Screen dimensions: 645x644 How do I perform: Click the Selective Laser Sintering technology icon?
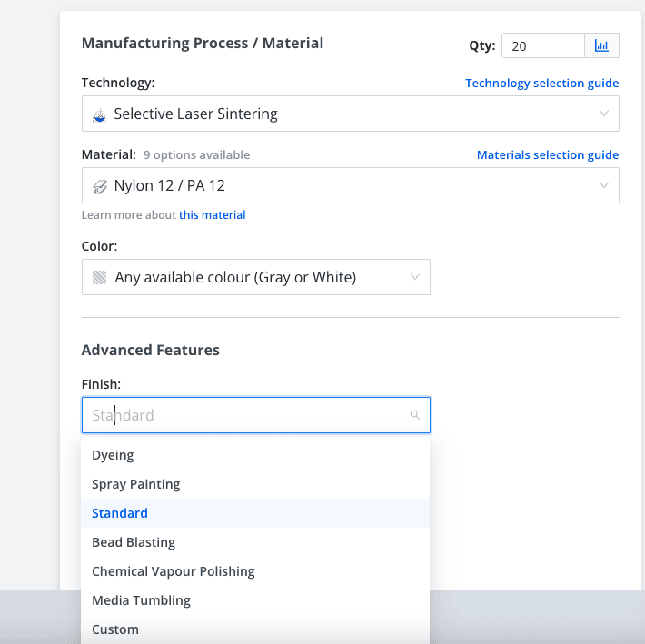pos(100,114)
